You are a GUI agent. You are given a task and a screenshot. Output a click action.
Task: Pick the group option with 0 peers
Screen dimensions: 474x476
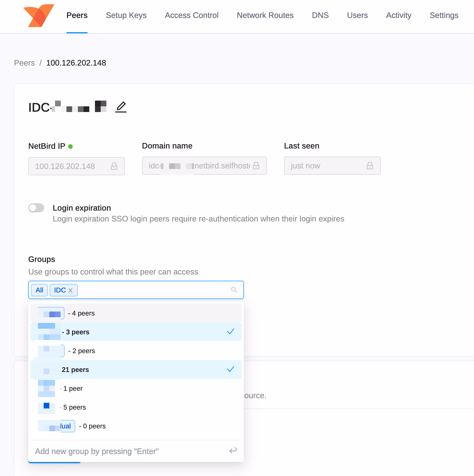136,426
